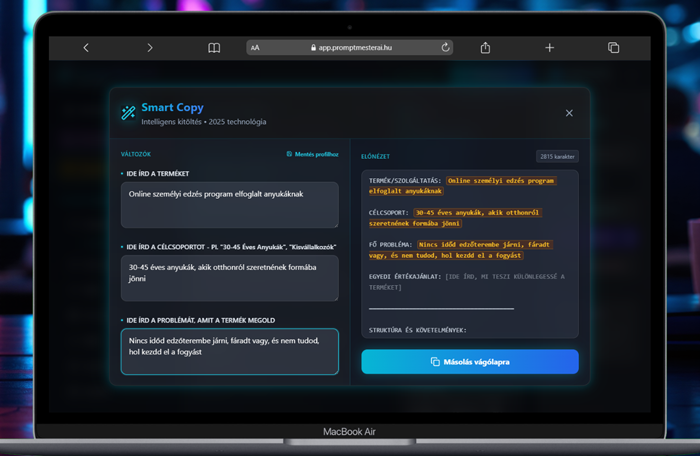Click the problem description text field
This screenshot has height=456, width=700.
(x=229, y=351)
